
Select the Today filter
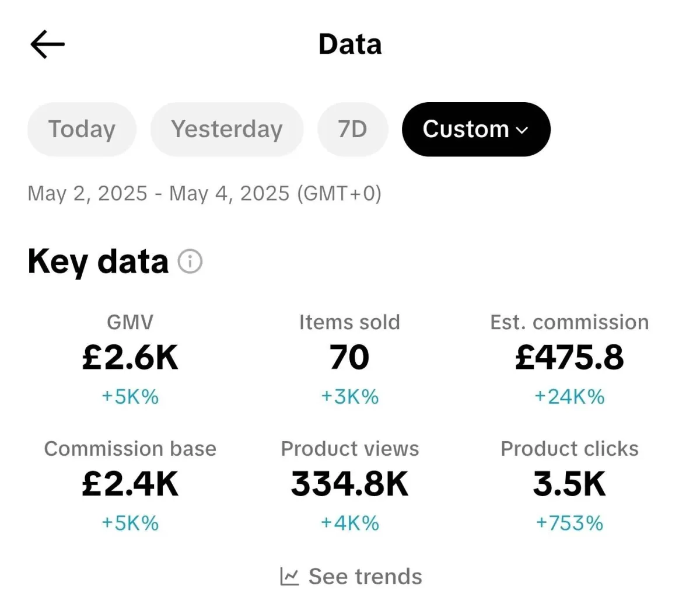click(82, 129)
